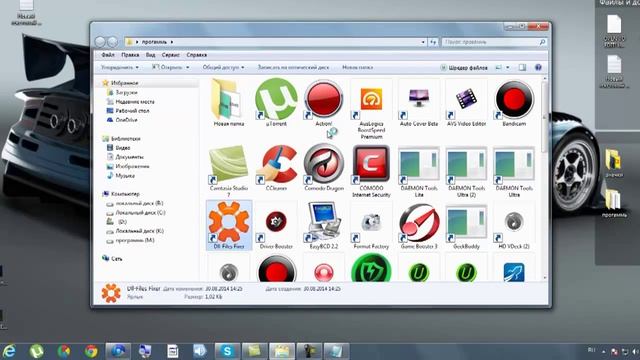This screenshot has height=360, width=640.
Task: Go forward with the Explorer forward button
Action: pyautogui.click(x=112, y=42)
